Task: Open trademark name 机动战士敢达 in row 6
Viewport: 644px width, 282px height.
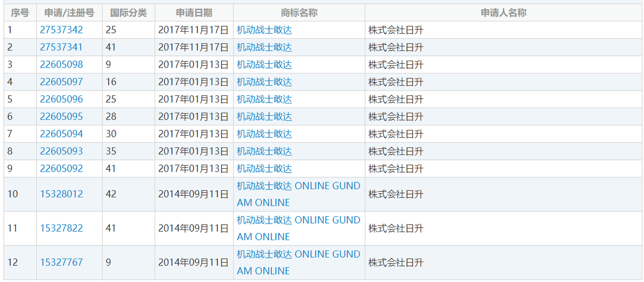Action: (265, 116)
